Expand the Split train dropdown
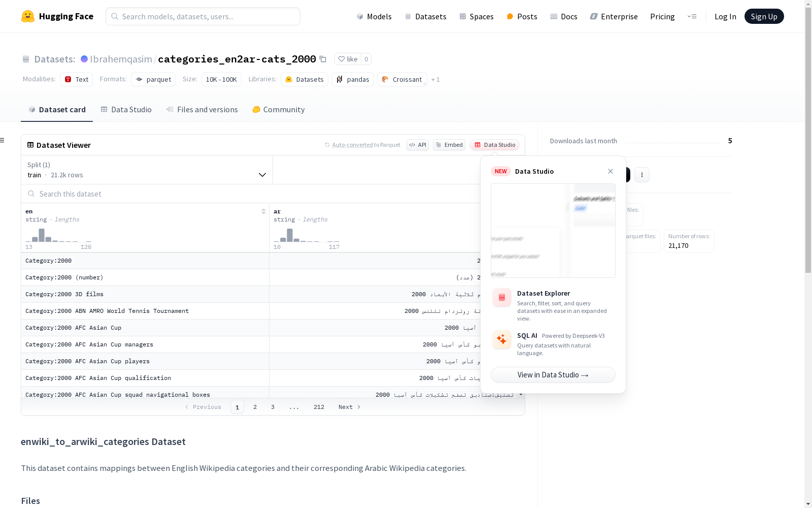The image size is (812, 508). (147, 170)
